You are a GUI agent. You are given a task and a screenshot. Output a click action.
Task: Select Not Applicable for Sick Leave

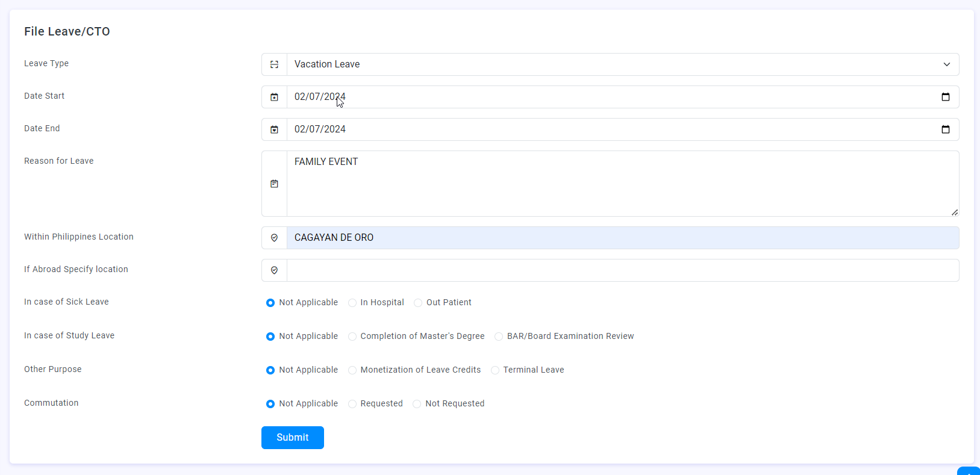tap(270, 303)
